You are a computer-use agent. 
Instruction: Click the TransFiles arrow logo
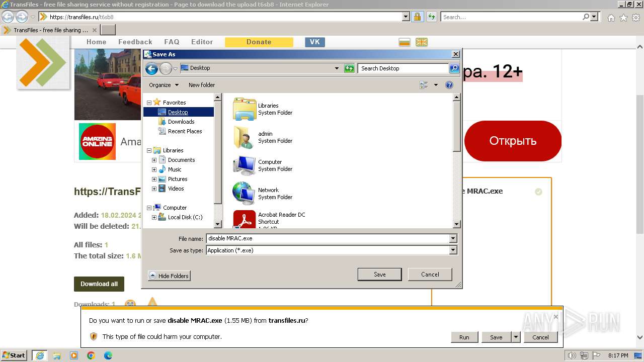point(43,62)
